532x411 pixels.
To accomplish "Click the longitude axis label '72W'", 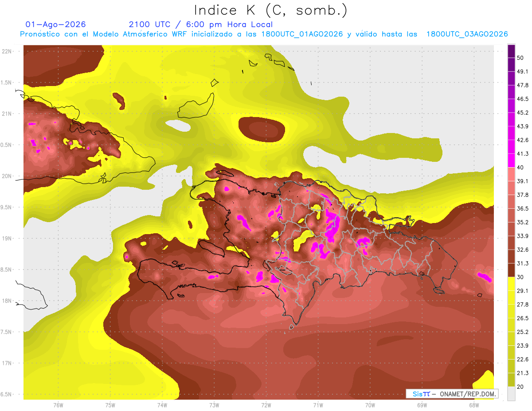I will coord(266,405).
